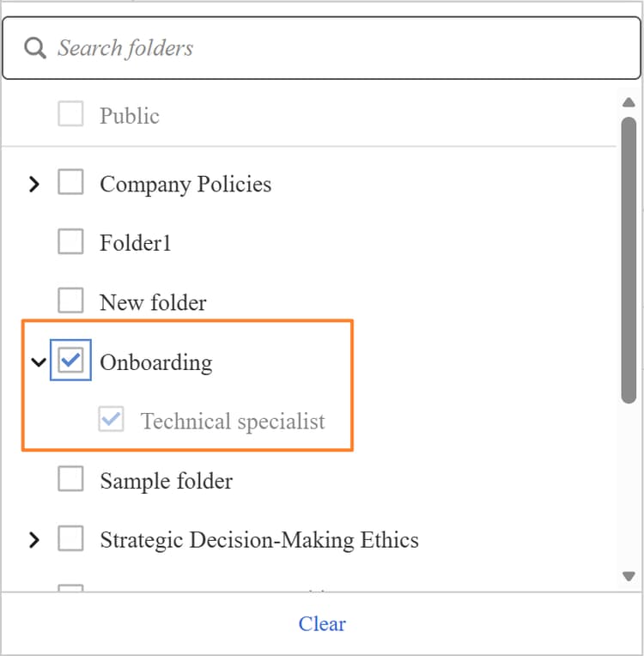Click the vertical scrollbar thumb
Image resolution: width=644 pixels, height=656 pixels.
pyautogui.click(x=629, y=260)
